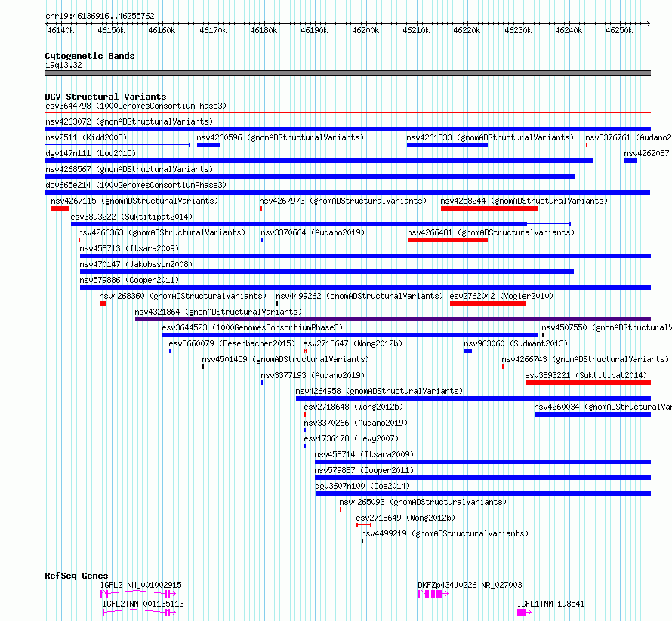Select esv2762042 (Vogler2010) label
The height and width of the screenshot is (621, 672).
pos(501,296)
